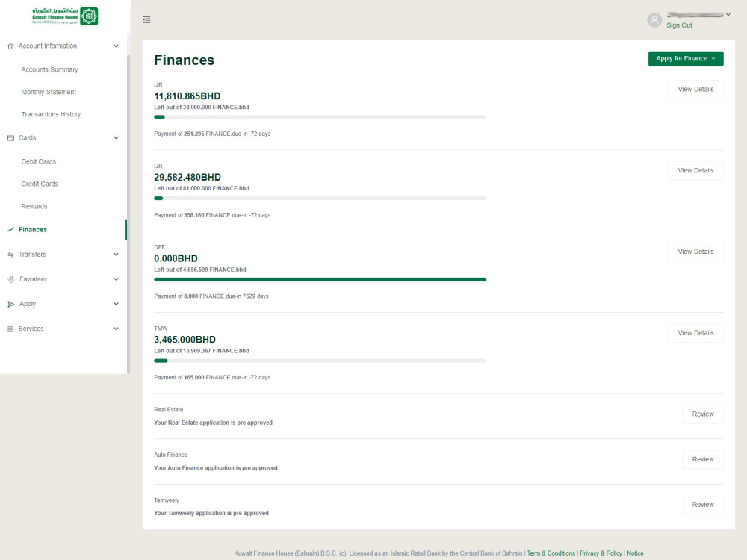
Task: Open Accounts Summary page
Action: pyautogui.click(x=49, y=69)
